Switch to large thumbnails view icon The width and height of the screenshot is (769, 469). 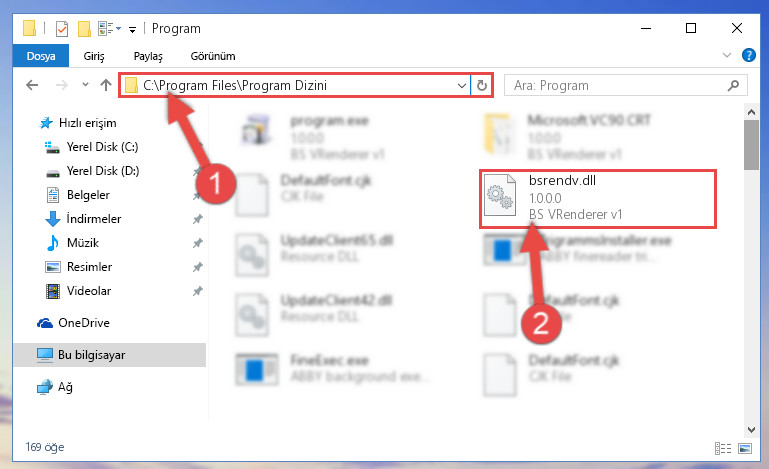pos(745,448)
